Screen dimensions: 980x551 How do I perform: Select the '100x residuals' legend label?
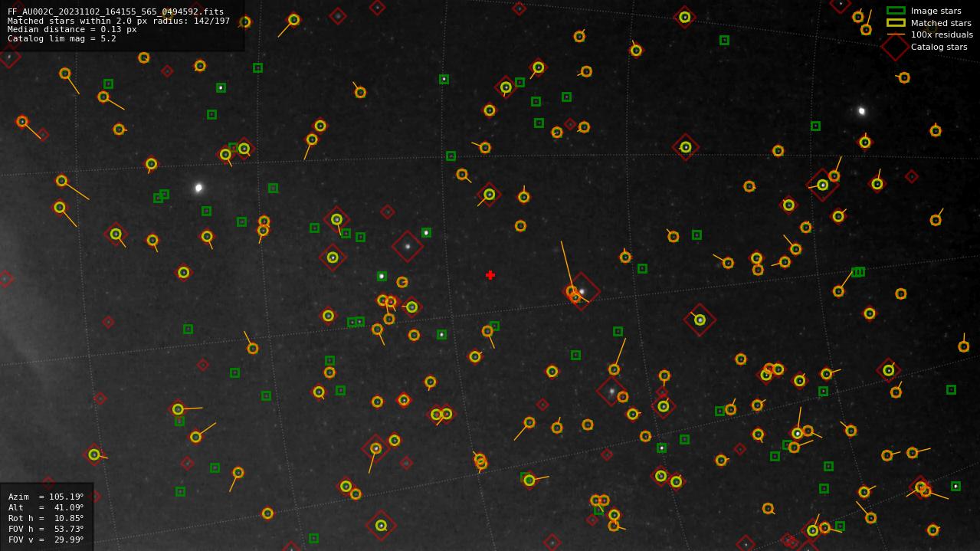[942, 34]
